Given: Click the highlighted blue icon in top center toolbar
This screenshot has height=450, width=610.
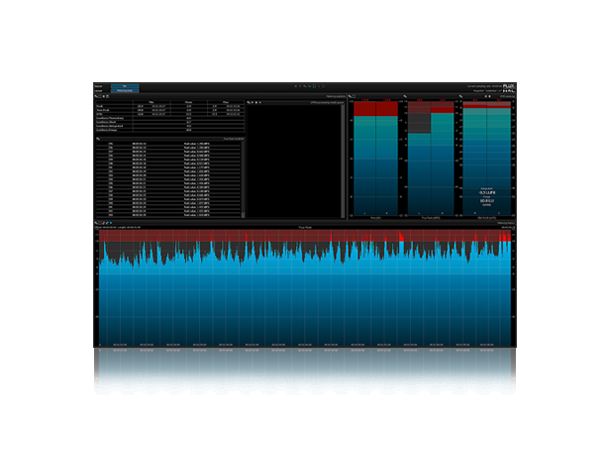Looking at the screenshot, I should coord(314,86).
